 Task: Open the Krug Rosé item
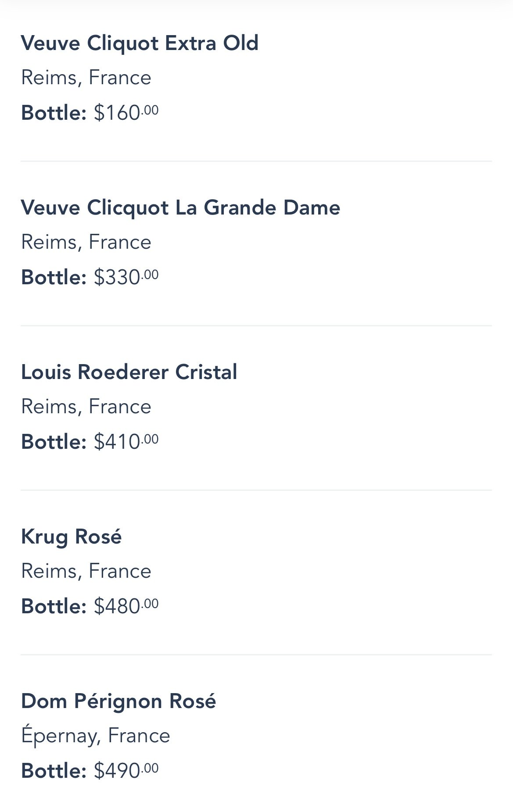(x=71, y=537)
